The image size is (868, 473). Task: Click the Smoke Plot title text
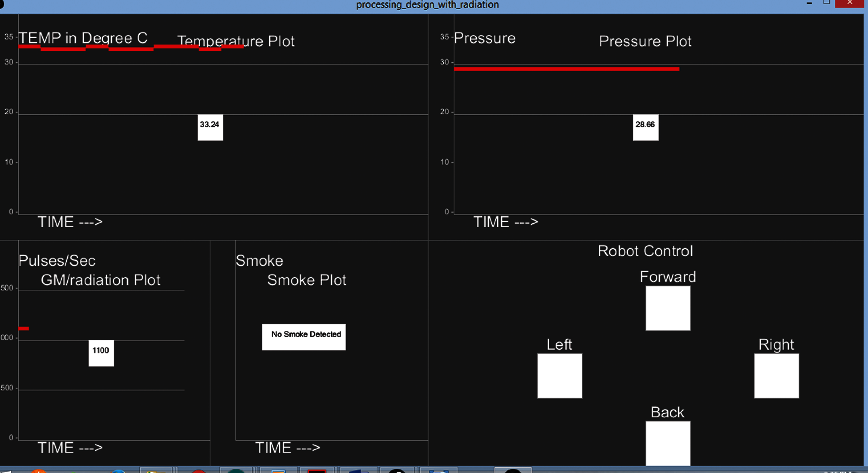[x=306, y=280]
